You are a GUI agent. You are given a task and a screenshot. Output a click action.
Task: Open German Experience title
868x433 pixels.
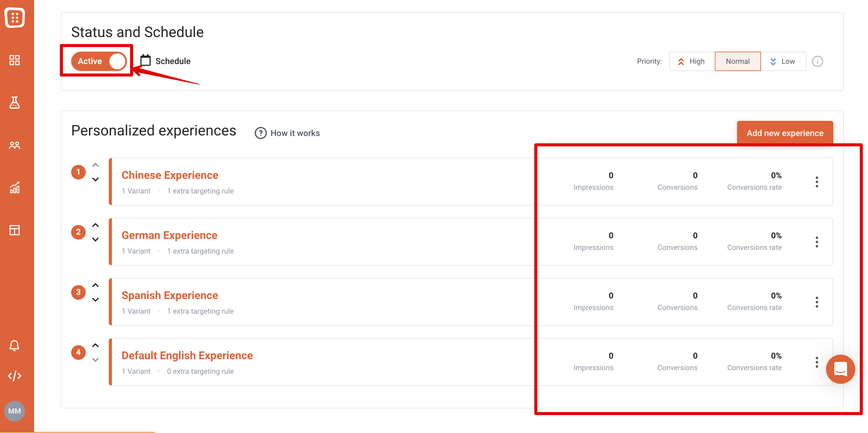point(169,235)
